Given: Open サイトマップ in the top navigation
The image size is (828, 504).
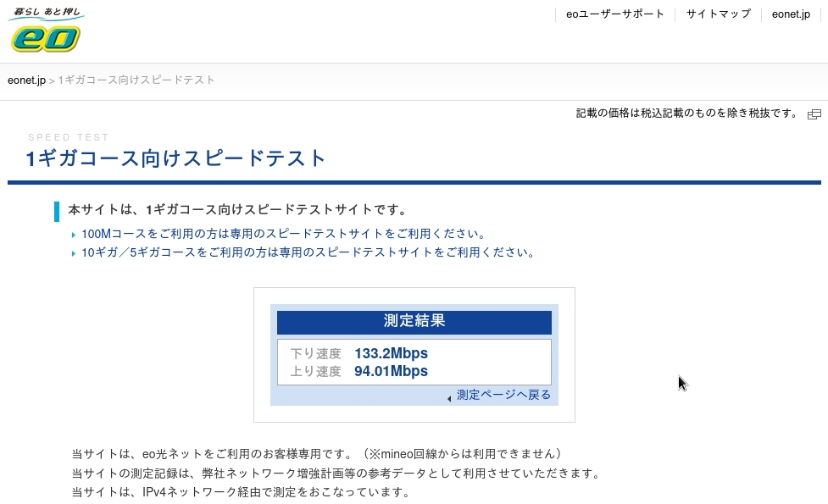Looking at the screenshot, I should click(x=718, y=14).
